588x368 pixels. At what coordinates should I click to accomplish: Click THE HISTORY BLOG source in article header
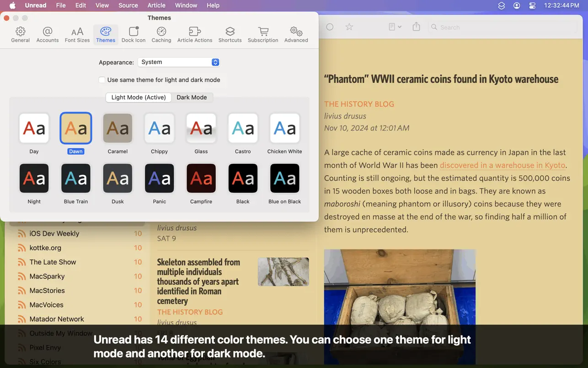pos(359,104)
